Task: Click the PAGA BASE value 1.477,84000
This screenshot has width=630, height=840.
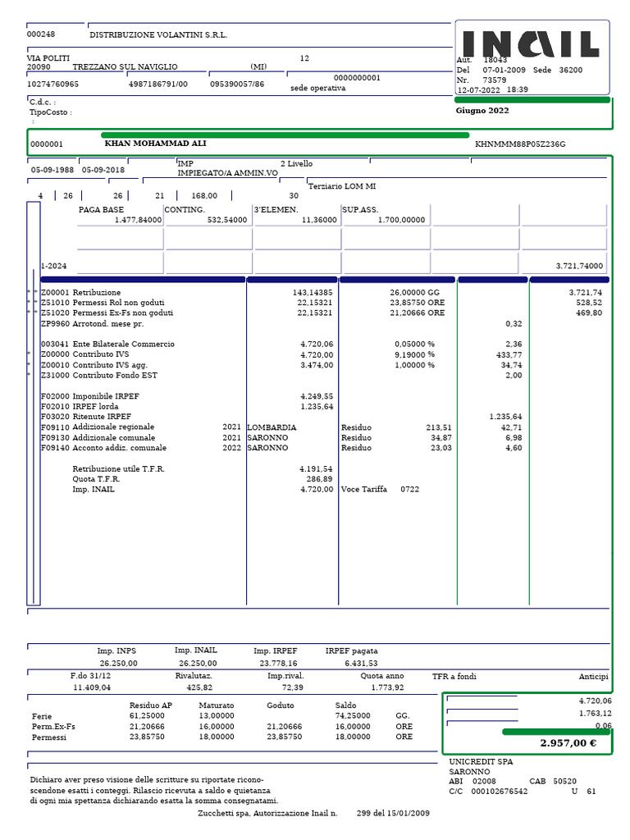Action: (x=138, y=220)
